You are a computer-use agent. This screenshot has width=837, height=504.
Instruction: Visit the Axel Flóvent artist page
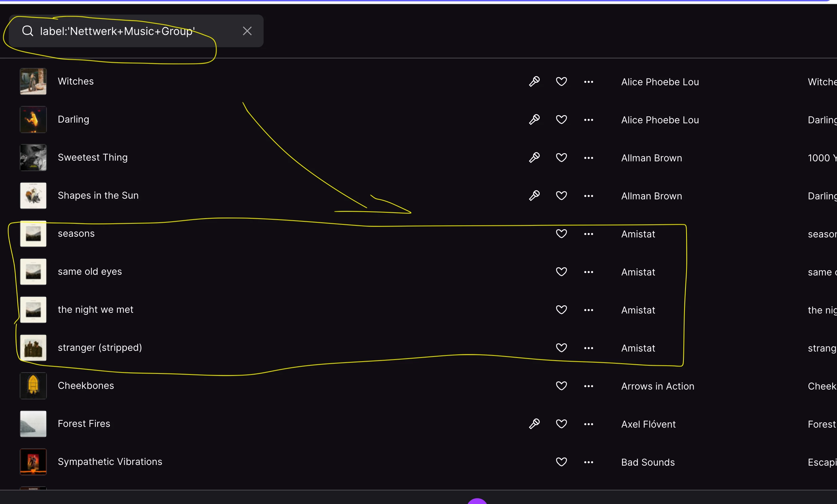point(648,424)
